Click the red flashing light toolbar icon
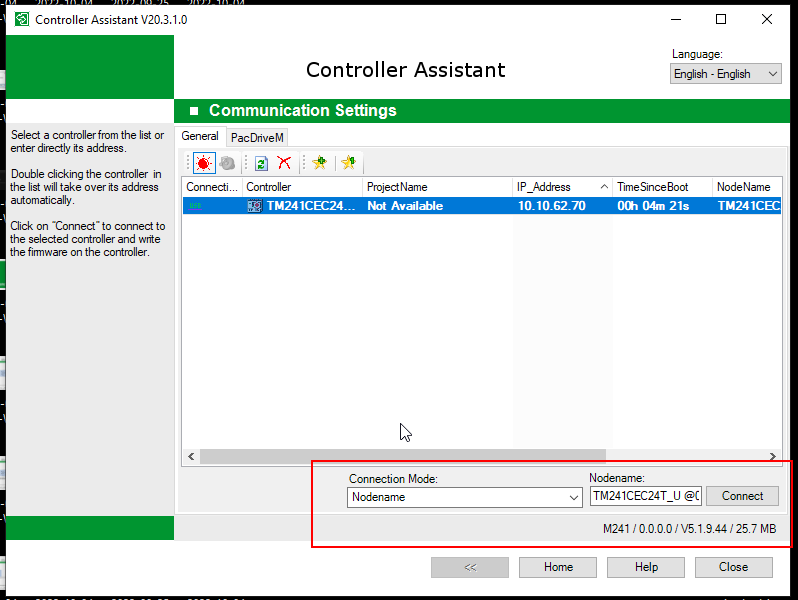This screenshot has width=798, height=600. tap(204, 163)
